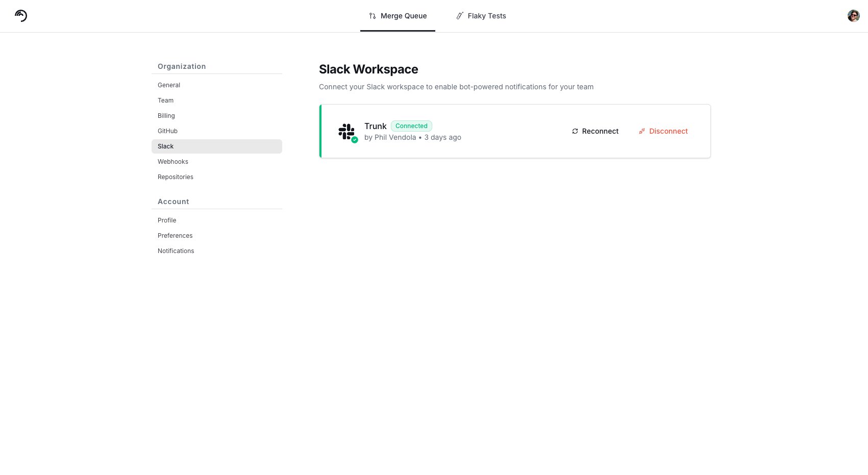Image resolution: width=868 pixels, height=475 pixels.
Task: Click the 'Connect your Slack workspace' description
Action: point(456,87)
